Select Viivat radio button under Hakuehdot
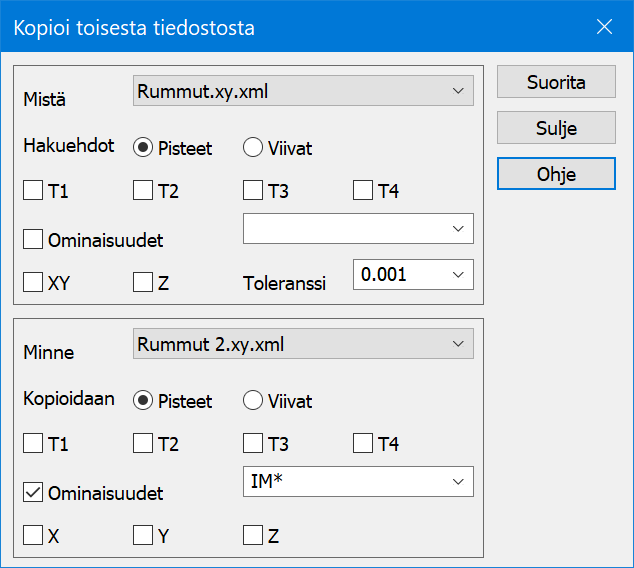 [x=253, y=148]
